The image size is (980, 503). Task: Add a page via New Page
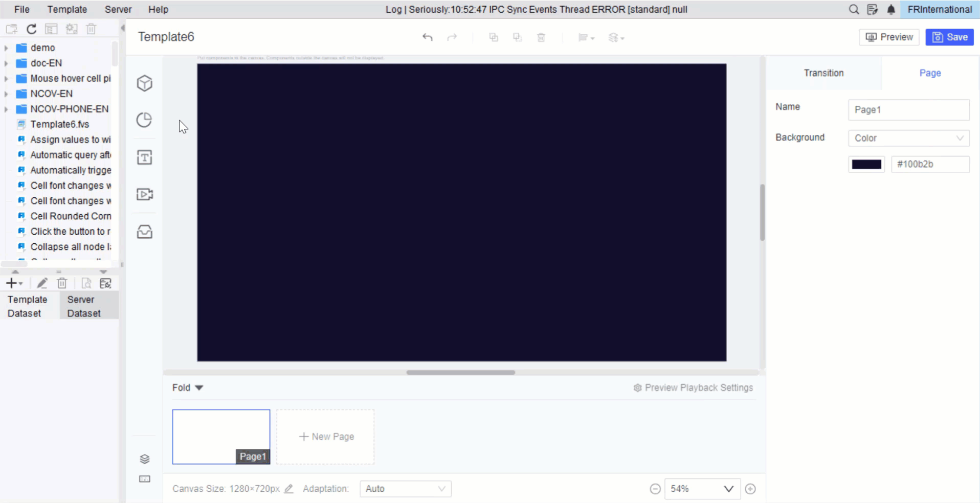click(x=326, y=437)
